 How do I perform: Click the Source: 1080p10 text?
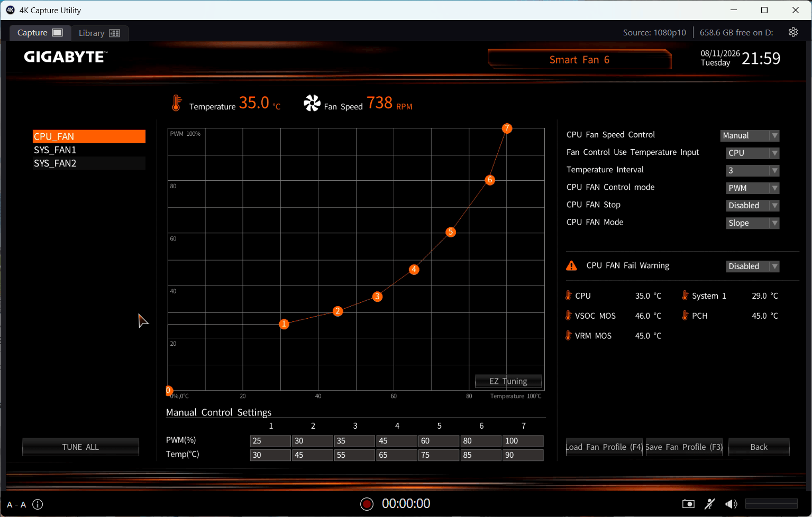click(x=654, y=33)
